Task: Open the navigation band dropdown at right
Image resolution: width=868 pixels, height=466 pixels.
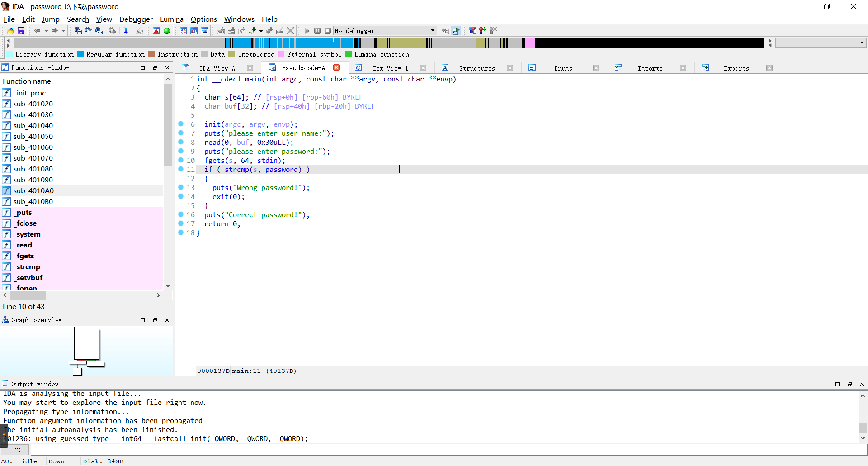Action: click(862, 43)
